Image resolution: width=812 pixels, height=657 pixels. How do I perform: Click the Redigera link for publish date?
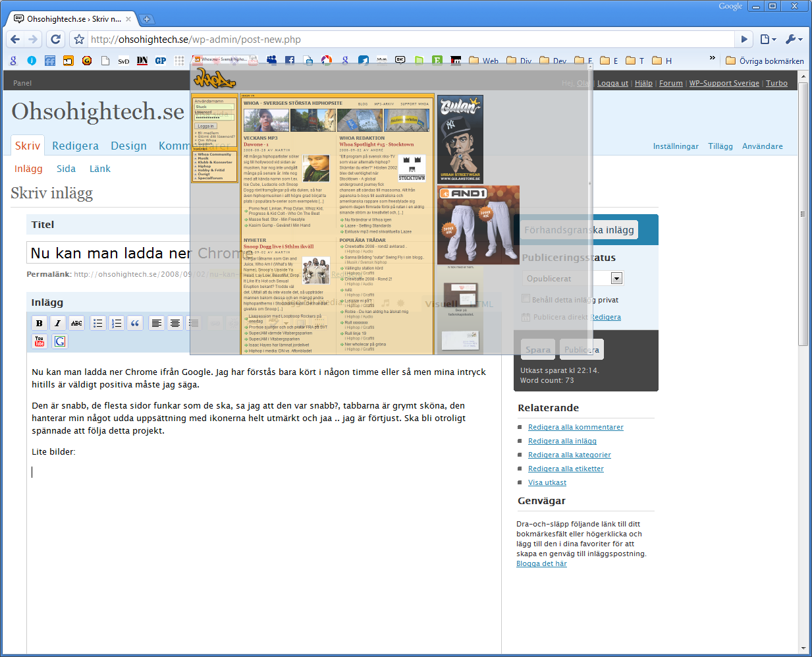pyautogui.click(x=605, y=317)
